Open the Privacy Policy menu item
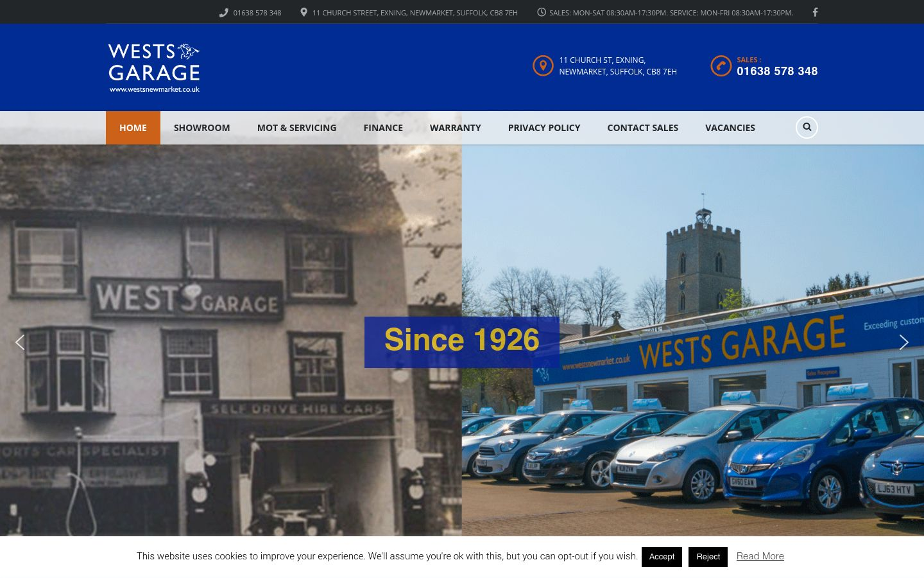 tap(544, 128)
